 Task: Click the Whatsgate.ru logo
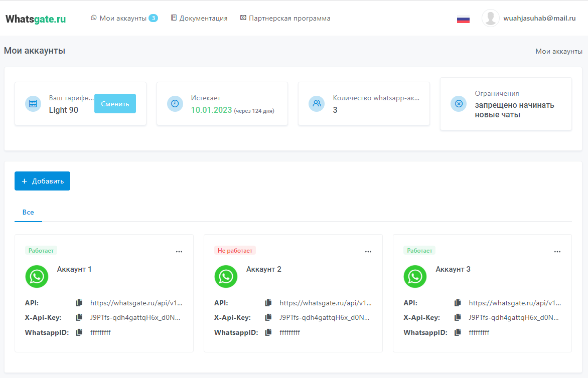coord(36,19)
